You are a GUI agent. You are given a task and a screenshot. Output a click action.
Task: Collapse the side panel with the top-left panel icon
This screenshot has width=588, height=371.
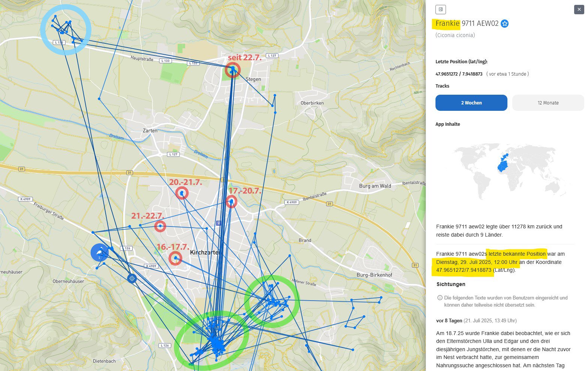[x=441, y=9]
